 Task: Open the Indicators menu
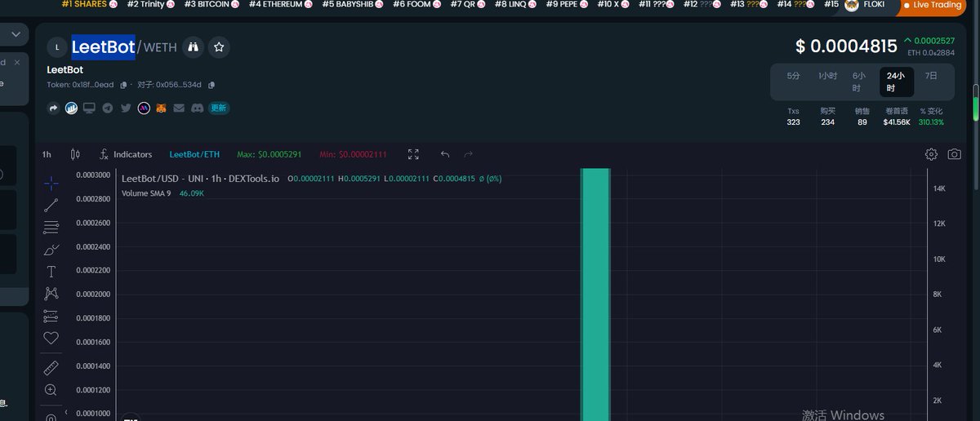click(125, 154)
